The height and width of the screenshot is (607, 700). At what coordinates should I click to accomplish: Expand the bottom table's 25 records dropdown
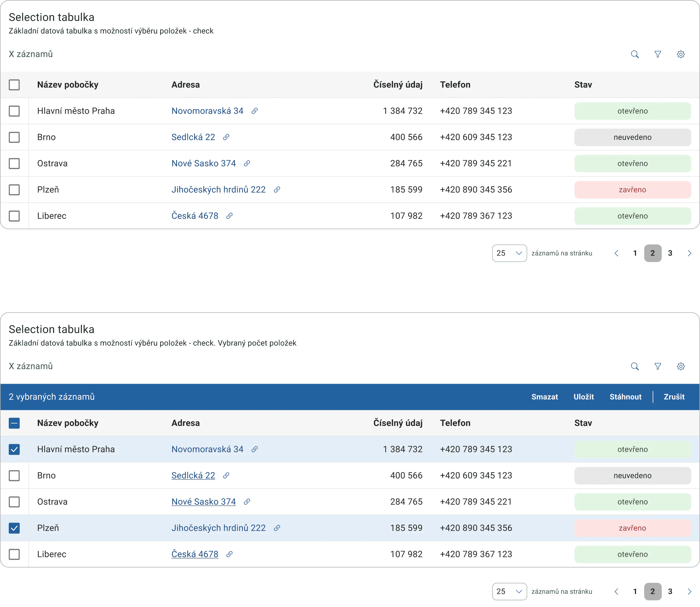point(509,591)
